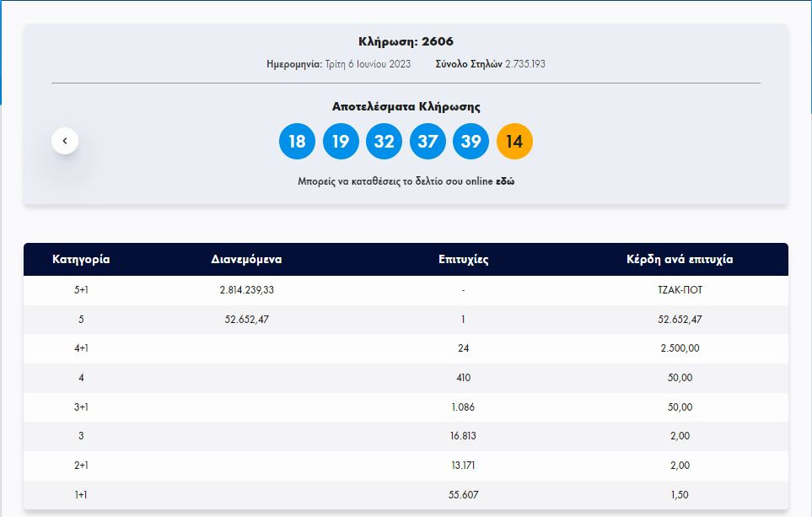The image size is (812, 517).
Task: Click the Σύνολο Στηλών total value
Action: [524, 64]
